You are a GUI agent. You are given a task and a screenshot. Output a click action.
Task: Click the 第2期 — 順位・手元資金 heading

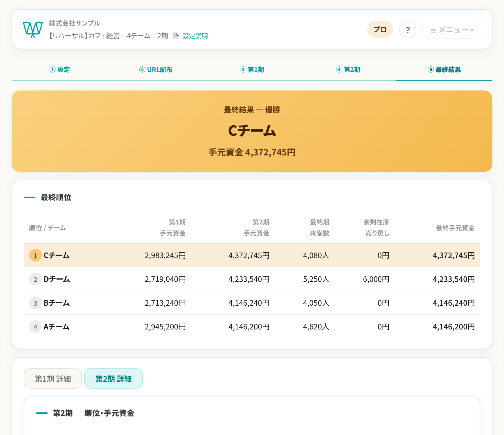(x=93, y=413)
